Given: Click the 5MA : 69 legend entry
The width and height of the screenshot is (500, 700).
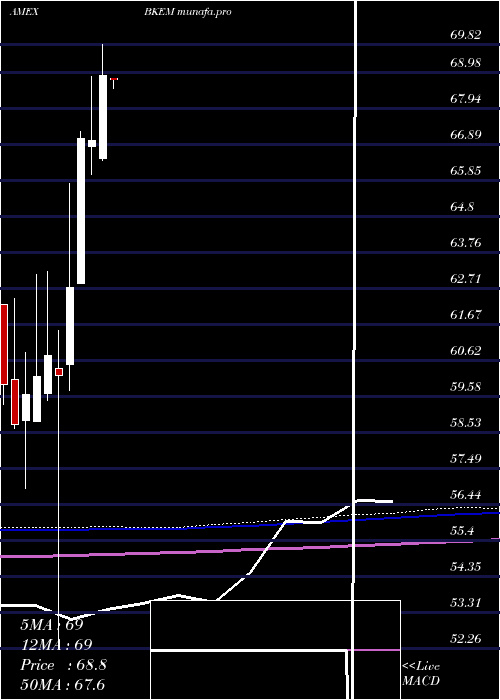Looking at the screenshot, I should tap(52, 625).
